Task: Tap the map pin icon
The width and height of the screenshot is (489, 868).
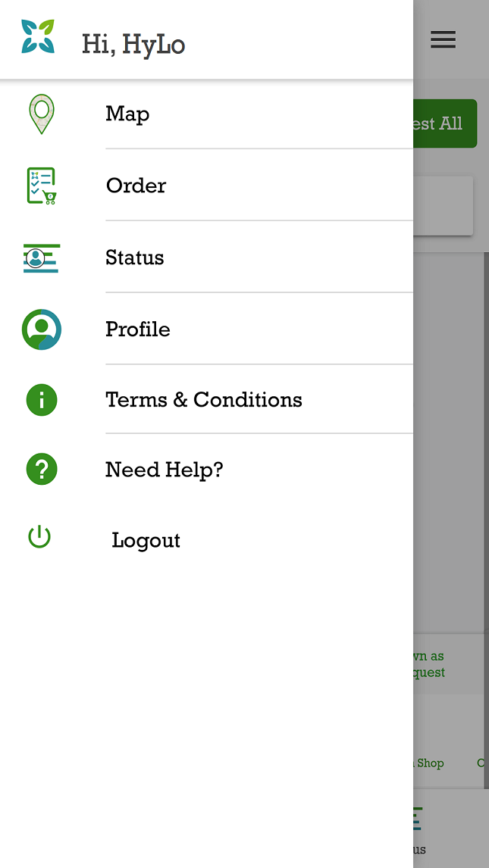Action: click(41, 114)
